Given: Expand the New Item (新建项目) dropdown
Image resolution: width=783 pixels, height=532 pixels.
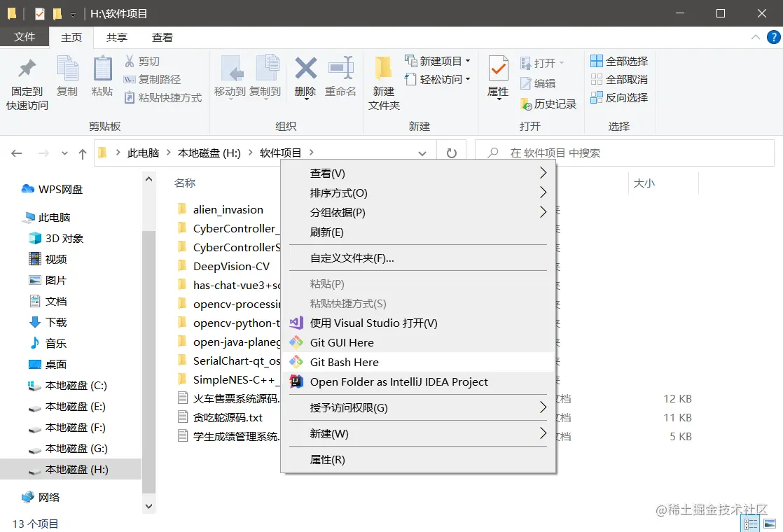Looking at the screenshot, I should (468, 61).
